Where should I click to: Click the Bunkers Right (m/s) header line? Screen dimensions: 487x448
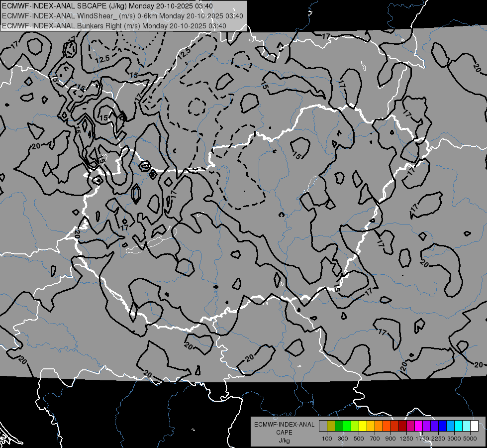click(114, 26)
